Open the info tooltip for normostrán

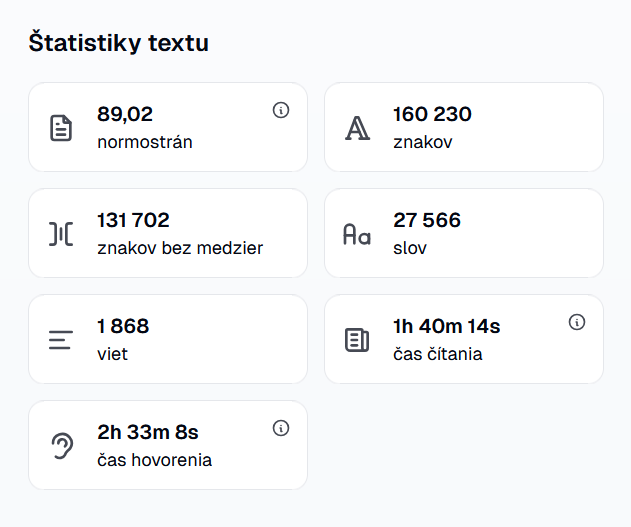tap(281, 110)
